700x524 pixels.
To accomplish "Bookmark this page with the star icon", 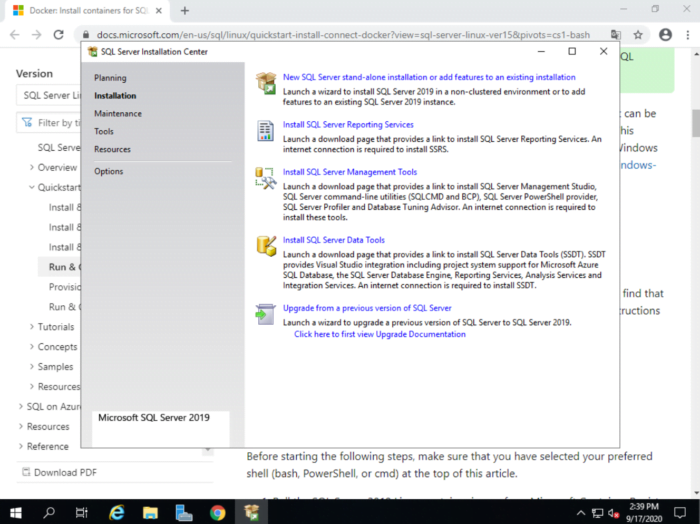I will click(638, 35).
